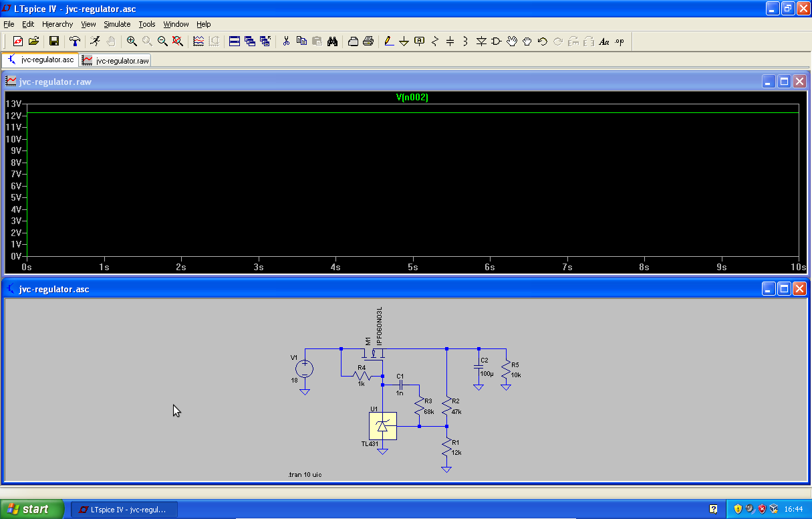This screenshot has width=812, height=519.
Task: Click the Zoom In magnifier icon
Action: 132,41
